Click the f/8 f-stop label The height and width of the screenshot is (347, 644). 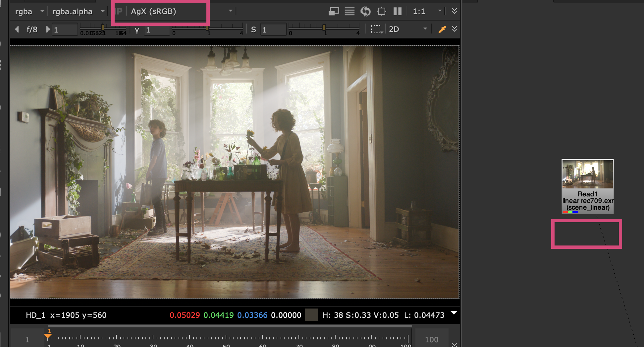(32, 30)
